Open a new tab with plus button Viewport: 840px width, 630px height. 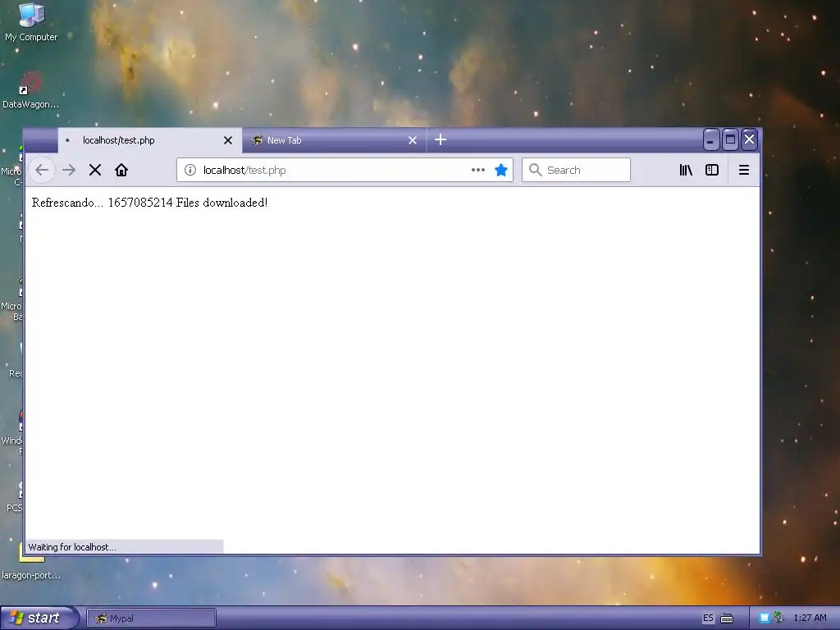[441, 139]
